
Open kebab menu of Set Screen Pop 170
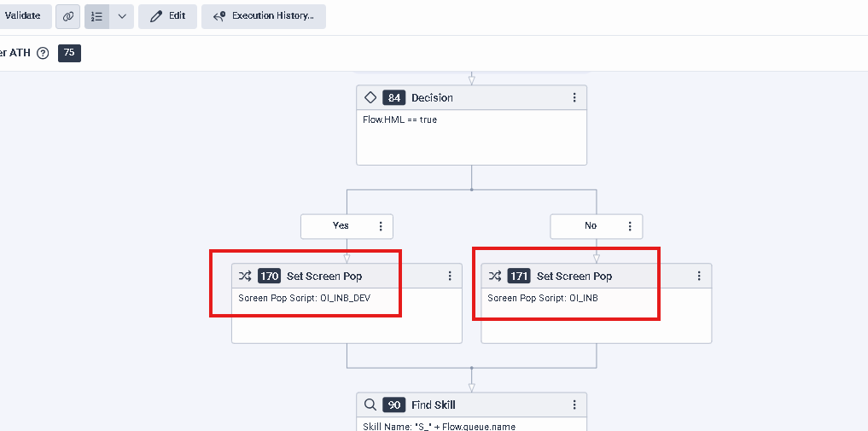(x=450, y=276)
